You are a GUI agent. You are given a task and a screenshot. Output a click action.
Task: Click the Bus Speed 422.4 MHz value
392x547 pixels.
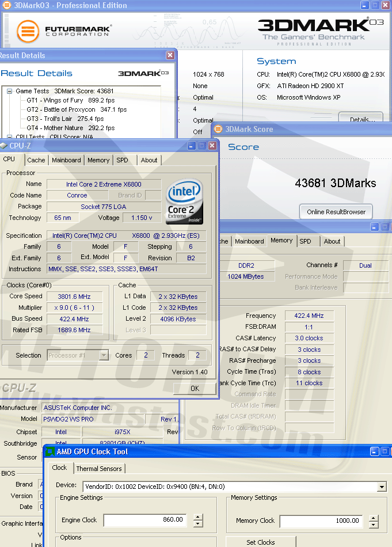(74, 319)
